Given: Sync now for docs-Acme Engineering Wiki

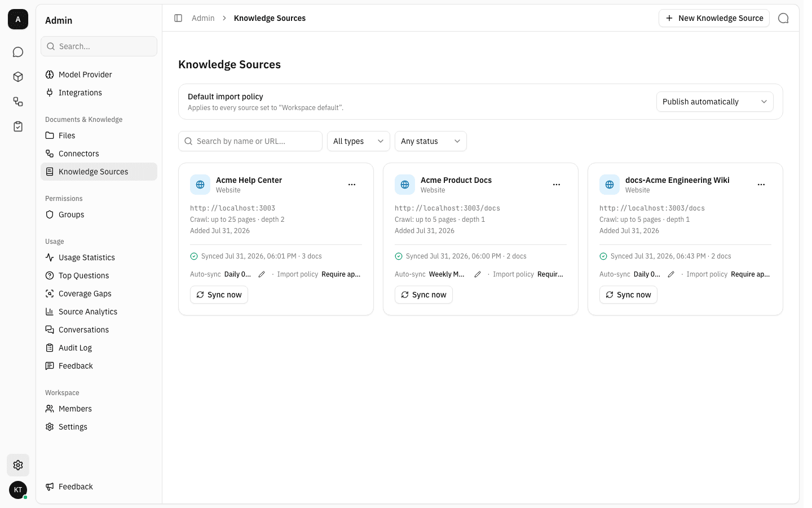Looking at the screenshot, I should [628, 295].
